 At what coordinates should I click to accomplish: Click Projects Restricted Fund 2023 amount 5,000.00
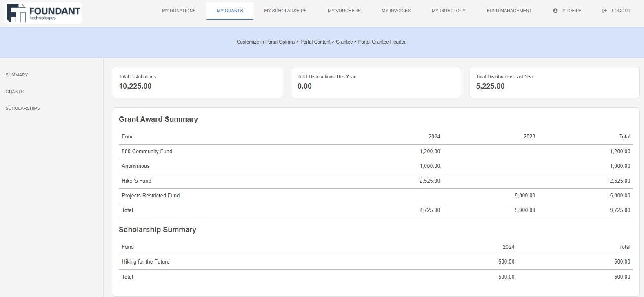525,195
